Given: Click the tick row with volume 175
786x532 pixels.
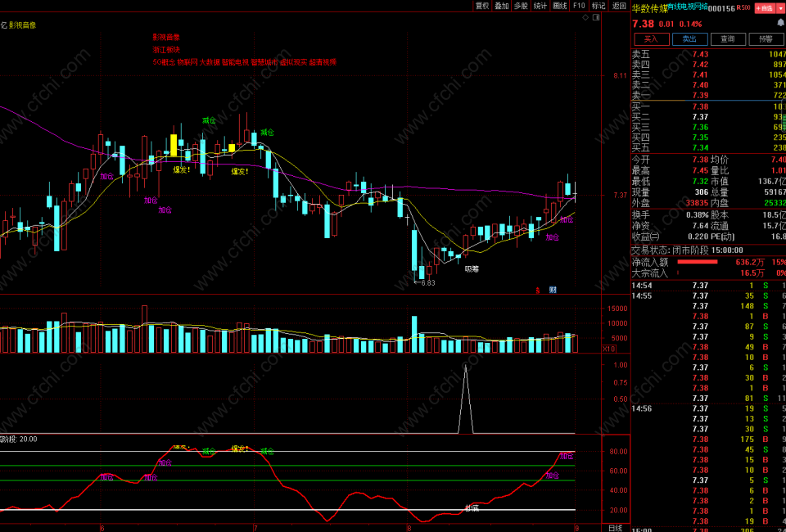Looking at the screenshot, I should [x=708, y=440].
